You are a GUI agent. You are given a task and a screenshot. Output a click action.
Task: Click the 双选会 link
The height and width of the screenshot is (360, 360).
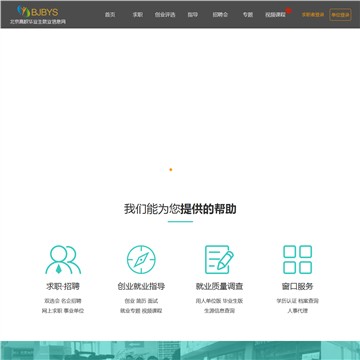click(52, 301)
